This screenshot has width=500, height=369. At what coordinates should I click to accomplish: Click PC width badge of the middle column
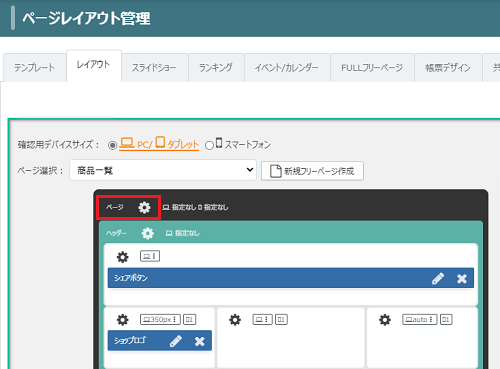[263, 320]
